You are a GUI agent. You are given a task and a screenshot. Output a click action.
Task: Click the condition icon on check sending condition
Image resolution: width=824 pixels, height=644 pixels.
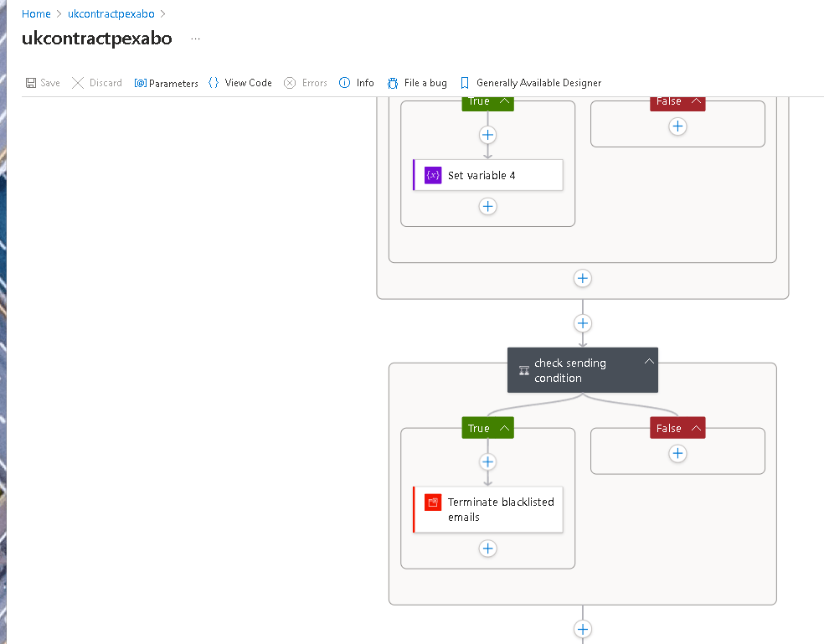pos(524,371)
